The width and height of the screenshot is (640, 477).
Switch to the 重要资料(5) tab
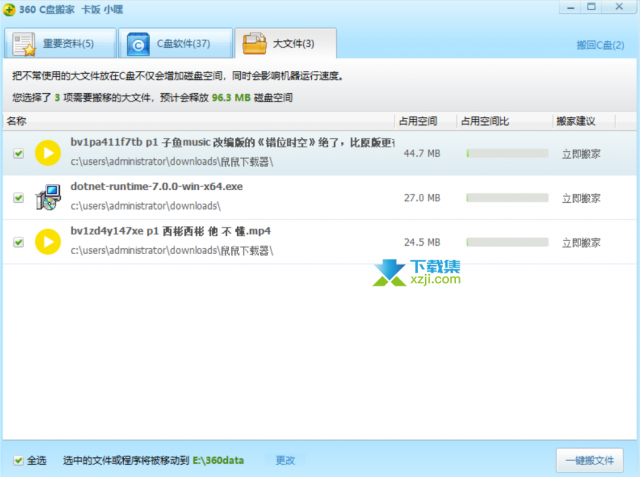[60, 43]
